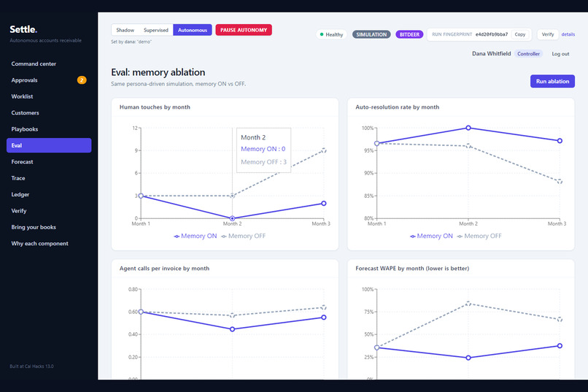Click Month 3 Memory ON point in Auto-resolution chart
Viewport: 588px width, 392px height.
pos(560,141)
